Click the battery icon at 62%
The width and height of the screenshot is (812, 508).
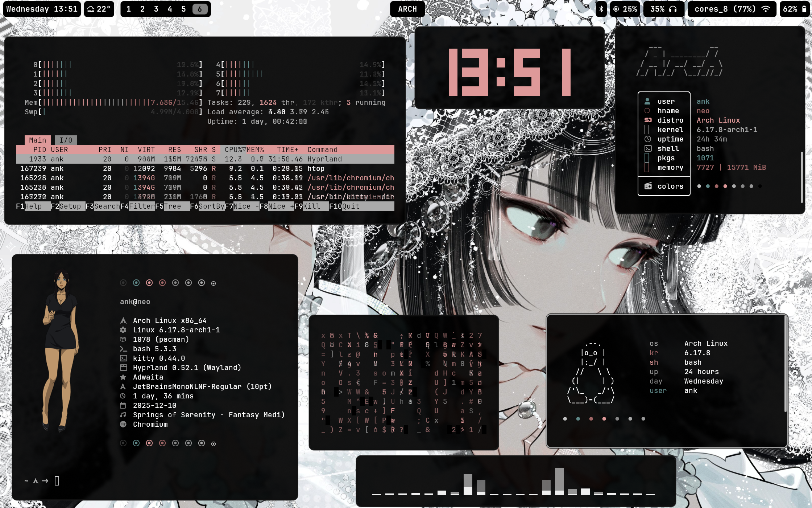[804, 9]
